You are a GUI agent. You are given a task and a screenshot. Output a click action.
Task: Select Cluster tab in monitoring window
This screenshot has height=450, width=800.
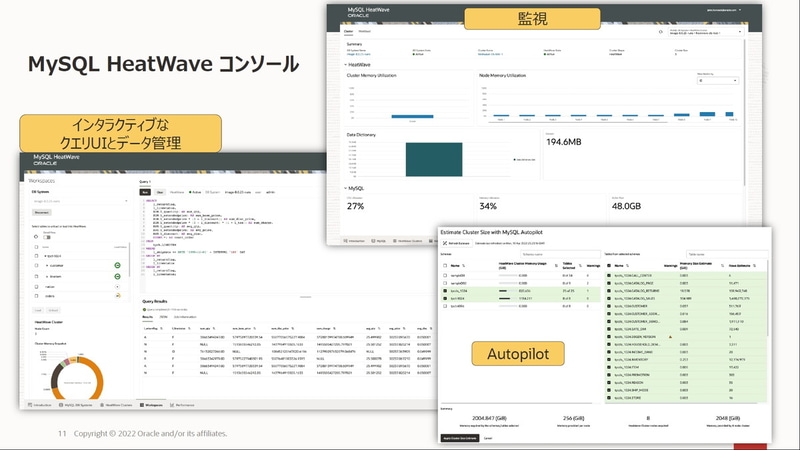point(348,32)
